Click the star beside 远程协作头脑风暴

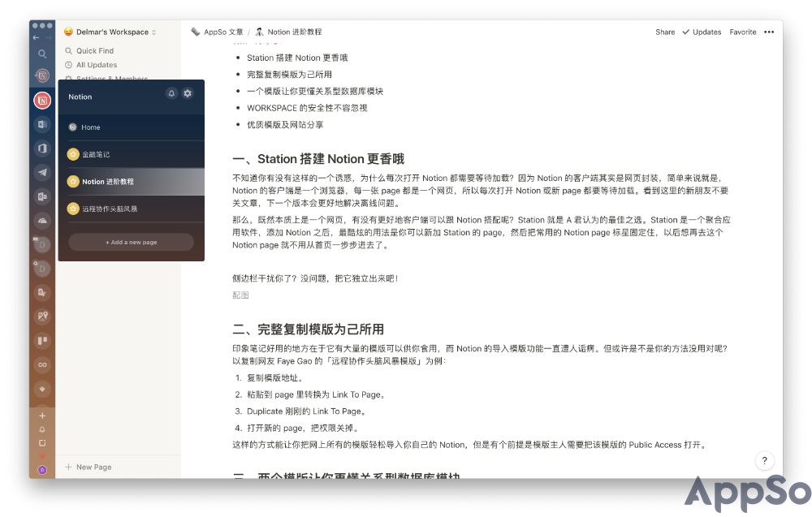(73, 209)
